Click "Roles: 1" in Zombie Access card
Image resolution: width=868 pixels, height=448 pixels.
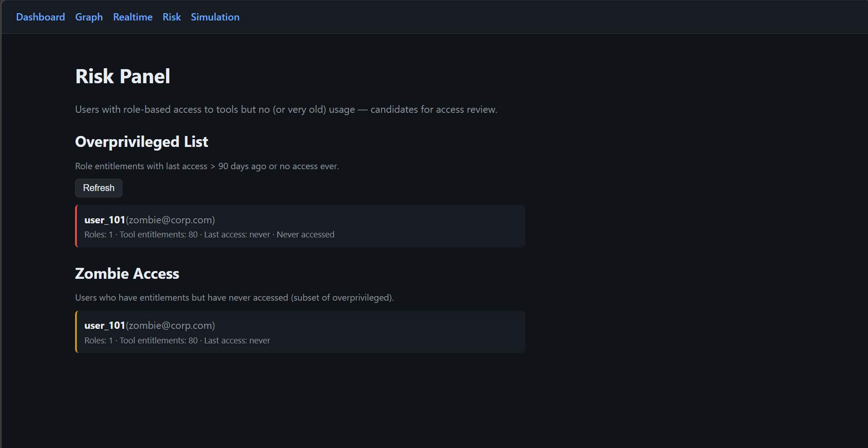(x=98, y=341)
